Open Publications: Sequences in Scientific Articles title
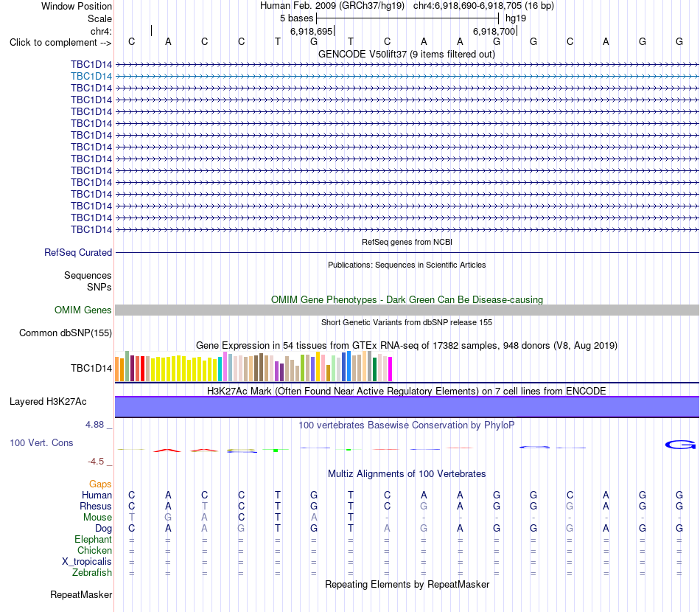 pyautogui.click(x=407, y=265)
